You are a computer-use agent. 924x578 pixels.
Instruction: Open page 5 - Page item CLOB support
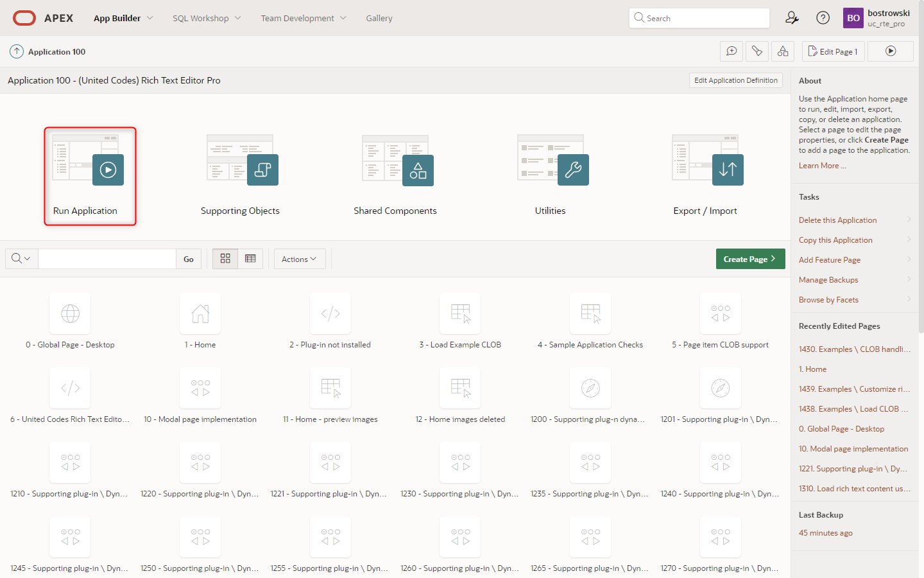(720, 322)
